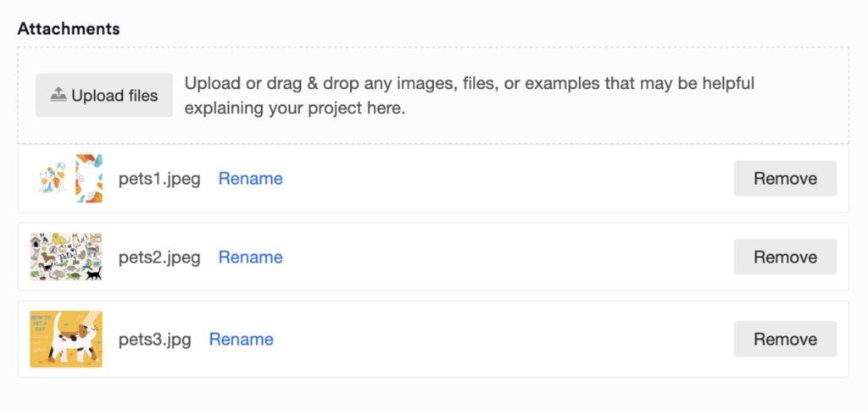868x410 pixels.
Task: Click the Attachments section heading
Action: pos(69,29)
